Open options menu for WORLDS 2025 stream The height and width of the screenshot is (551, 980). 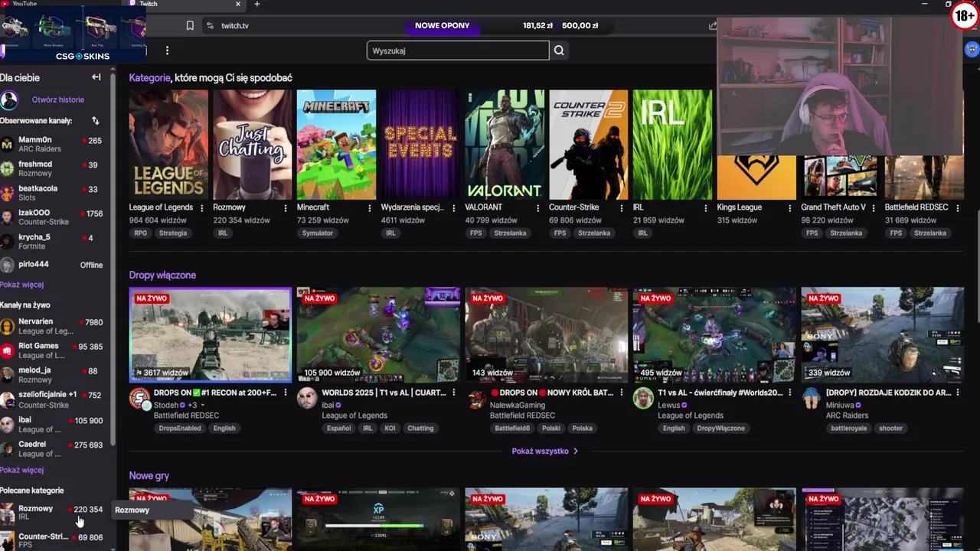click(454, 393)
